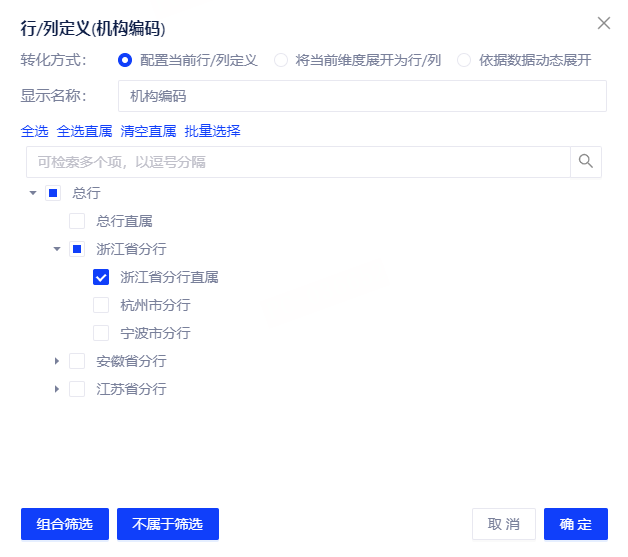Image resolution: width=628 pixels, height=557 pixels.
Task: Close the row/column definition dialog
Action: (603, 23)
